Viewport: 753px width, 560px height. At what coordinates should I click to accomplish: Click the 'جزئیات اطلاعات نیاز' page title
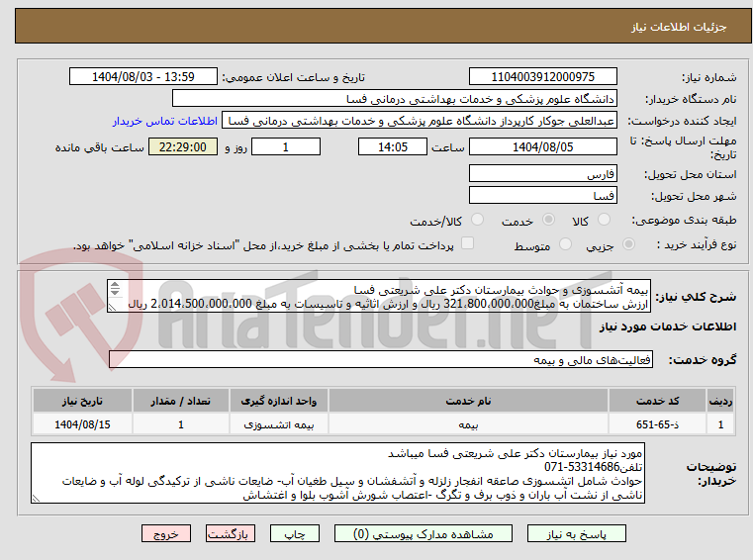coord(679,27)
